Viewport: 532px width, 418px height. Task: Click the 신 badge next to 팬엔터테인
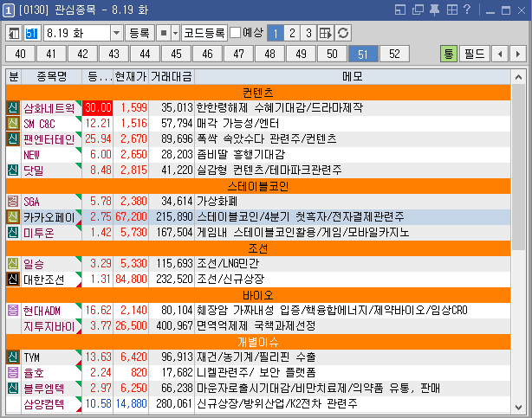point(13,139)
